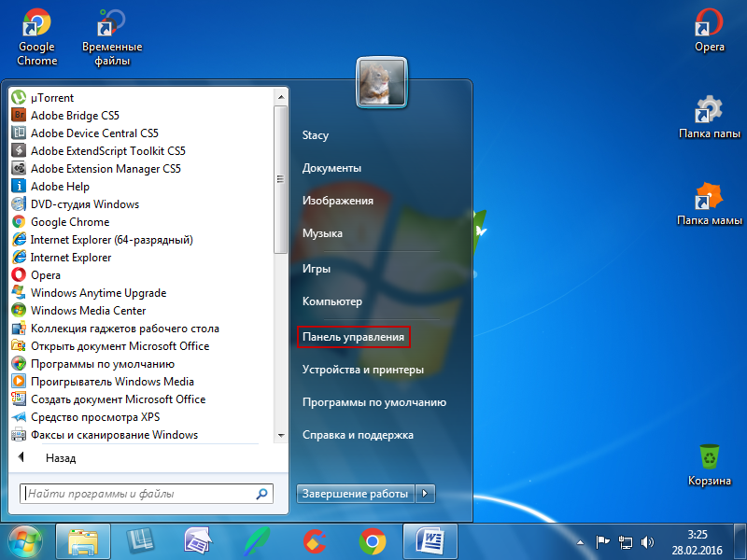Open the Action Center flag in the tray
747x560 pixels.
pos(602,542)
